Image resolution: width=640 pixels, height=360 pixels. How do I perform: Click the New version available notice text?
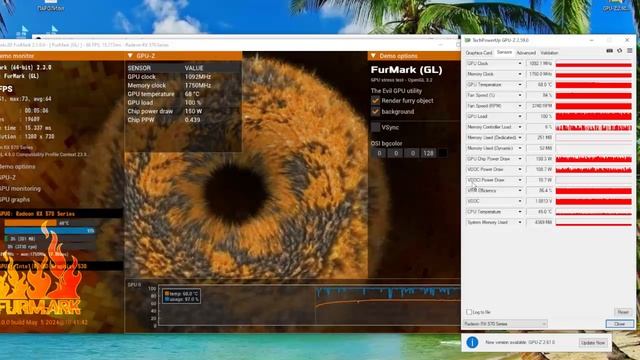pyautogui.click(x=520, y=342)
